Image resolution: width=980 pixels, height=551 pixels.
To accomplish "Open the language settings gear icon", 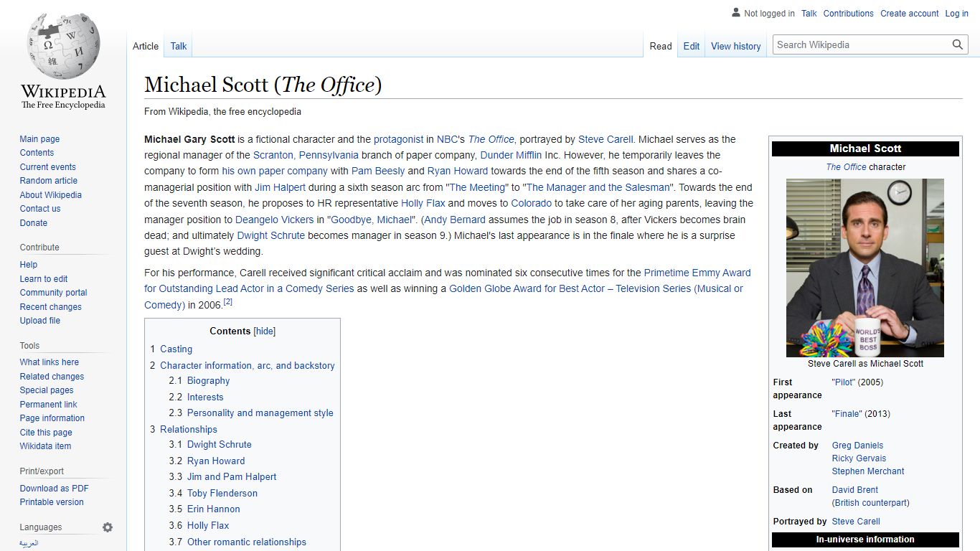I will pos(108,527).
